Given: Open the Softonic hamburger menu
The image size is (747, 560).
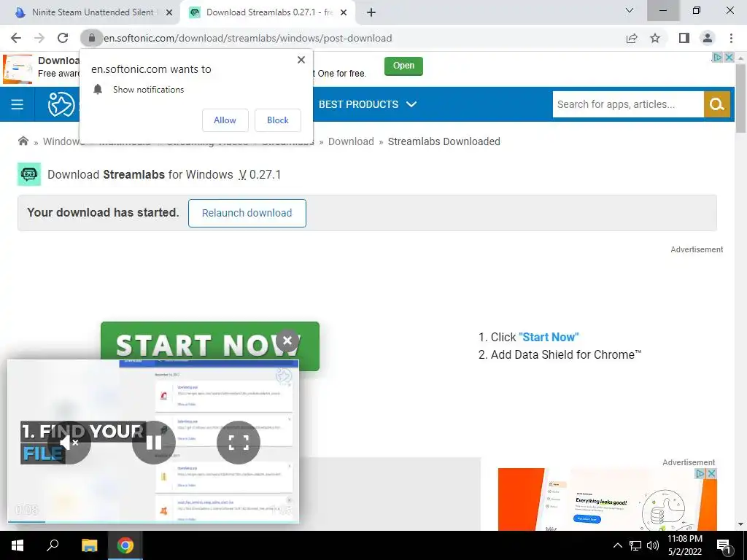Looking at the screenshot, I should pyautogui.click(x=18, y=104).
